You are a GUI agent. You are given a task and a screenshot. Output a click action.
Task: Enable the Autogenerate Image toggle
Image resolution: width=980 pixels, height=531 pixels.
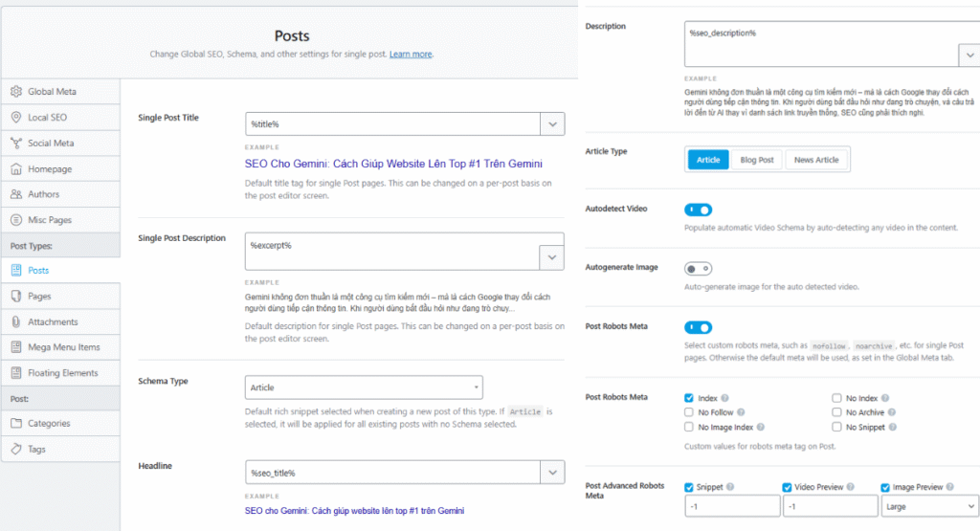click(699, 269)
